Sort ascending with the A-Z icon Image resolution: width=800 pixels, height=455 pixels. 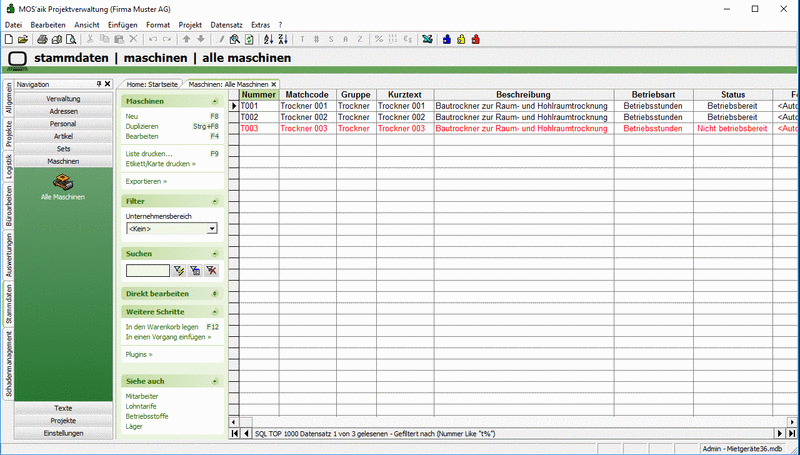coord(268,39)
